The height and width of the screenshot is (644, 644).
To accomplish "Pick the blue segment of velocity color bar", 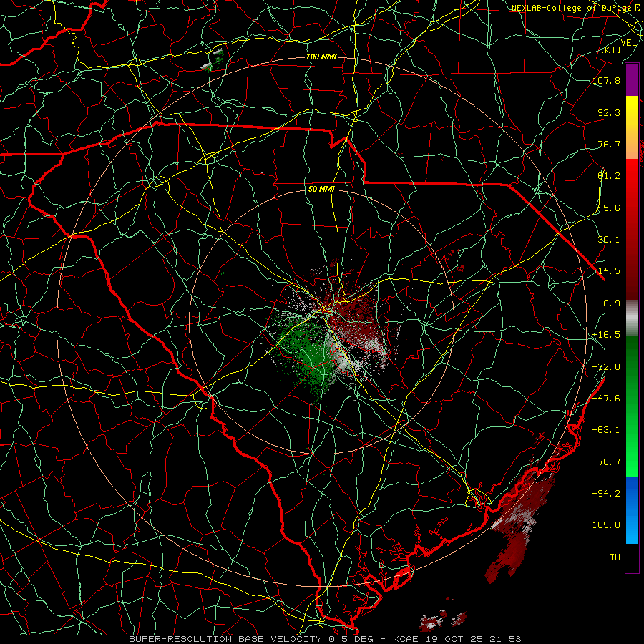I will tap(632, 510).
